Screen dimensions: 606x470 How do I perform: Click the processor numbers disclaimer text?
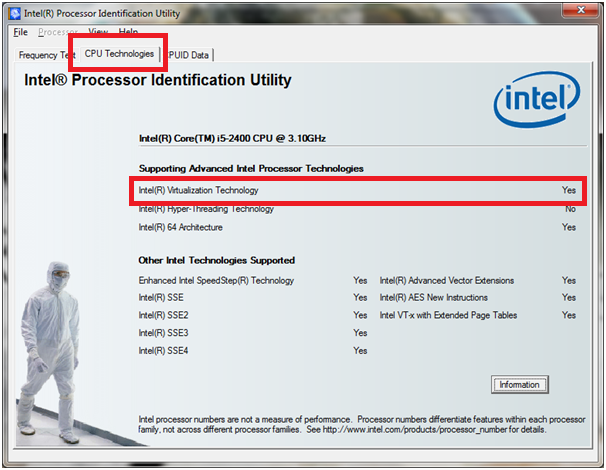click(x=362, y=424)
